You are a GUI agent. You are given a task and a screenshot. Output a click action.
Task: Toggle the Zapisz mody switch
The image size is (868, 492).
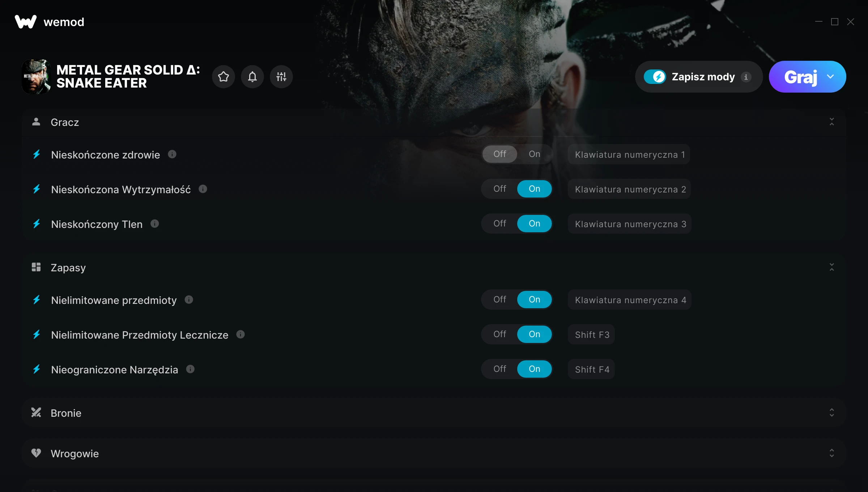(655, 77)
